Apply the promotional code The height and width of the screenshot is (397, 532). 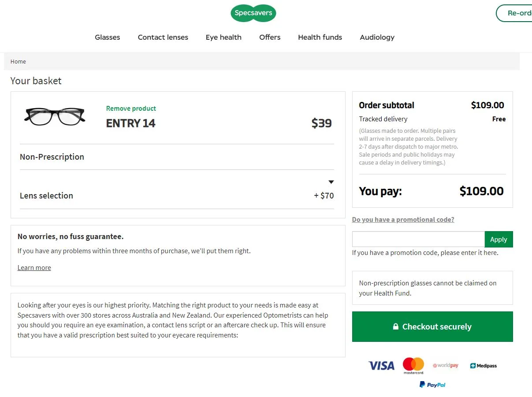(x=499, y=240)
